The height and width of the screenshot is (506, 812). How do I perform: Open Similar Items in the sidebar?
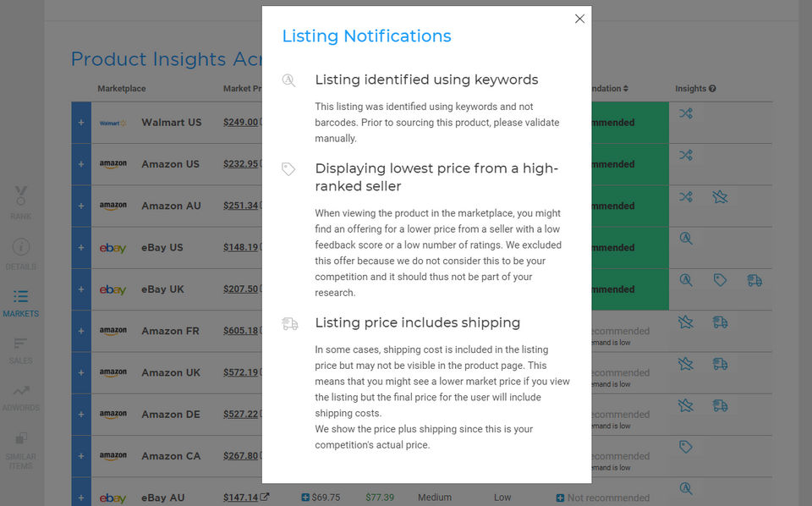click(x=21, y=451)
